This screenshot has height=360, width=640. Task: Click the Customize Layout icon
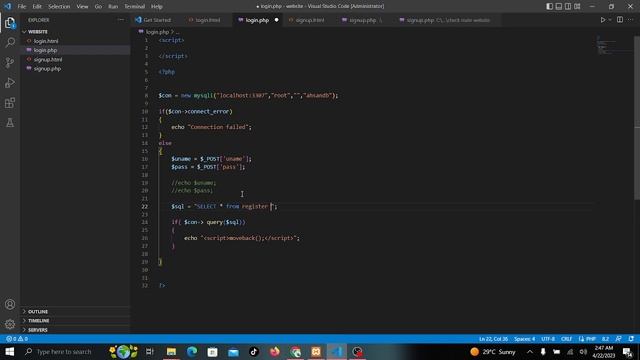point(577,6)
